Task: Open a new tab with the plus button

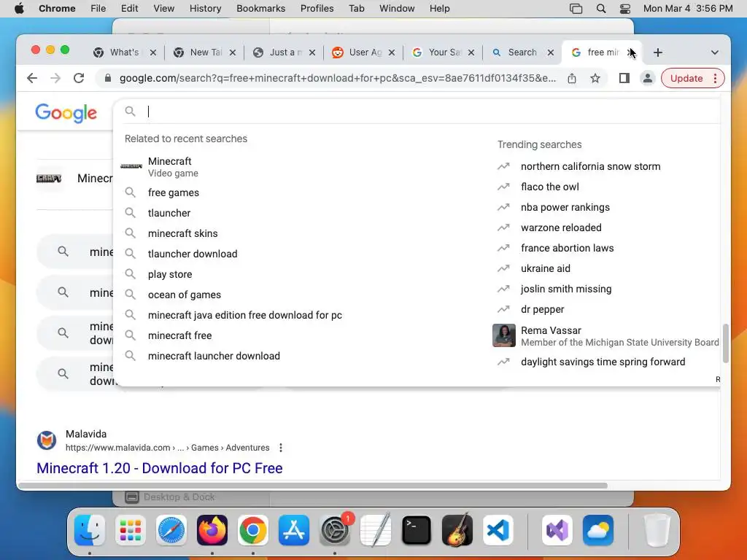Action: tap(658, 52)
